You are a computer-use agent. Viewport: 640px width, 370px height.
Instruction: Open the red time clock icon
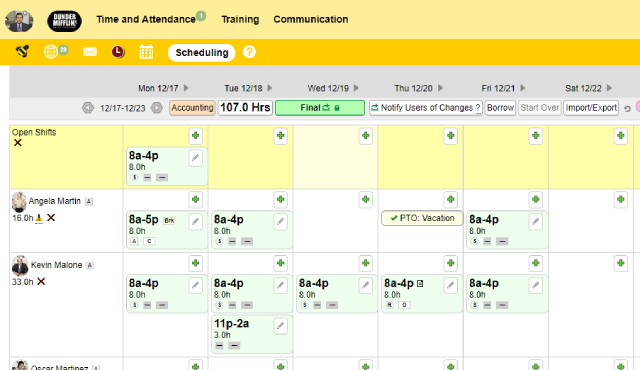click(x=118, y=52)
